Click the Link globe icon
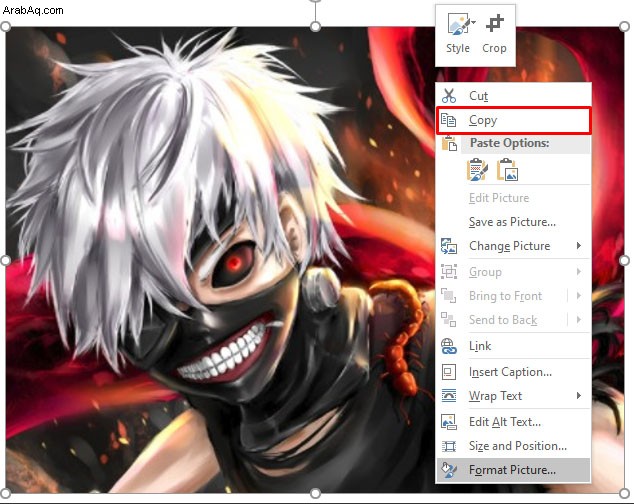The height and width of the screenshot is (504, 634). point(449,346)
